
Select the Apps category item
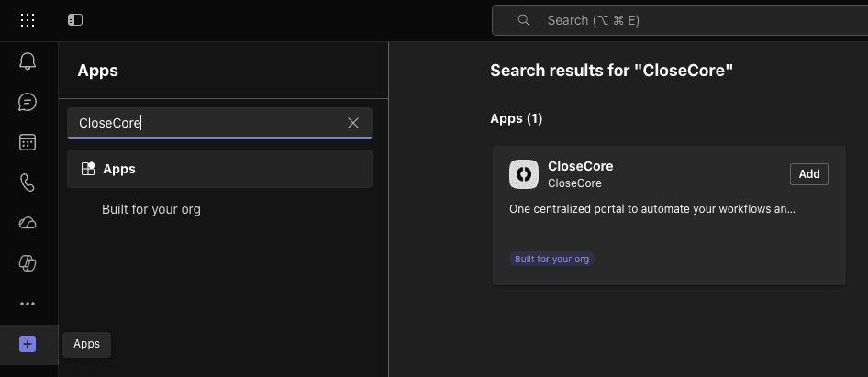pos(220,169)
